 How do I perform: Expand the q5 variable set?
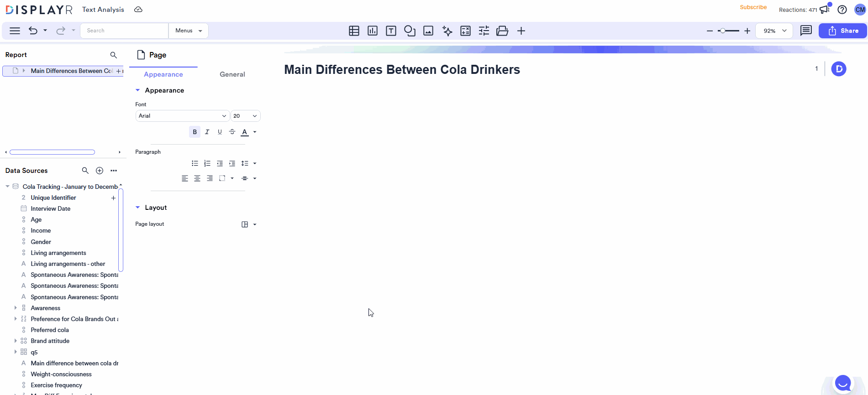16,352
